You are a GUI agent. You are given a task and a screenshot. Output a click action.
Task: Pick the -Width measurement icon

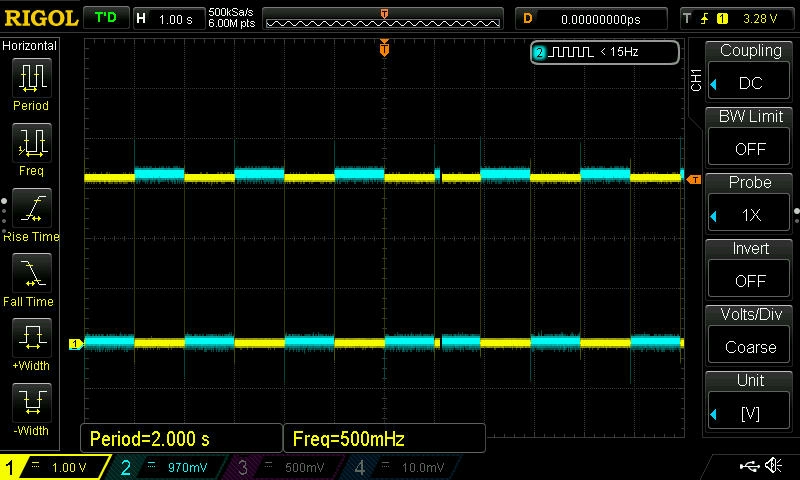click(x=31, y=404)
